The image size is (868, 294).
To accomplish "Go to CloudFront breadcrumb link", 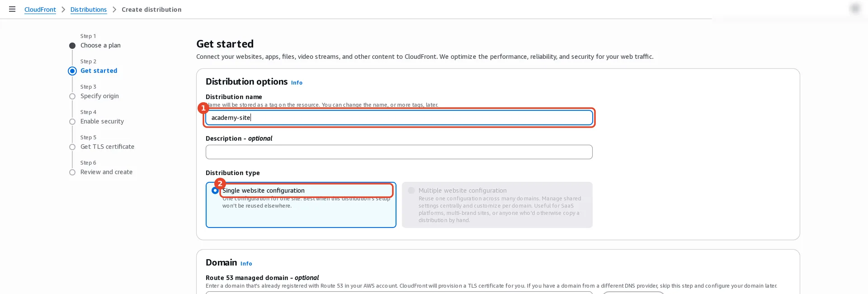I will pos(40,9).
